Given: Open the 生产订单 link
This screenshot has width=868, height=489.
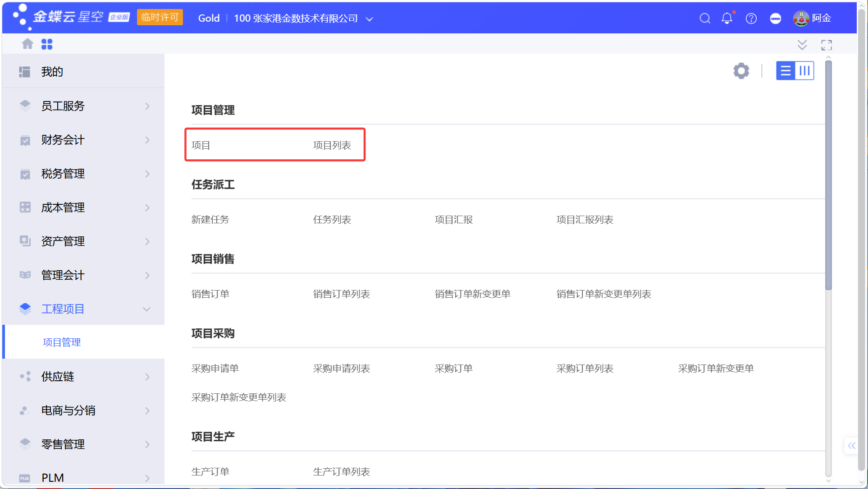Looking at the screenshot, I should pos(210,472).
